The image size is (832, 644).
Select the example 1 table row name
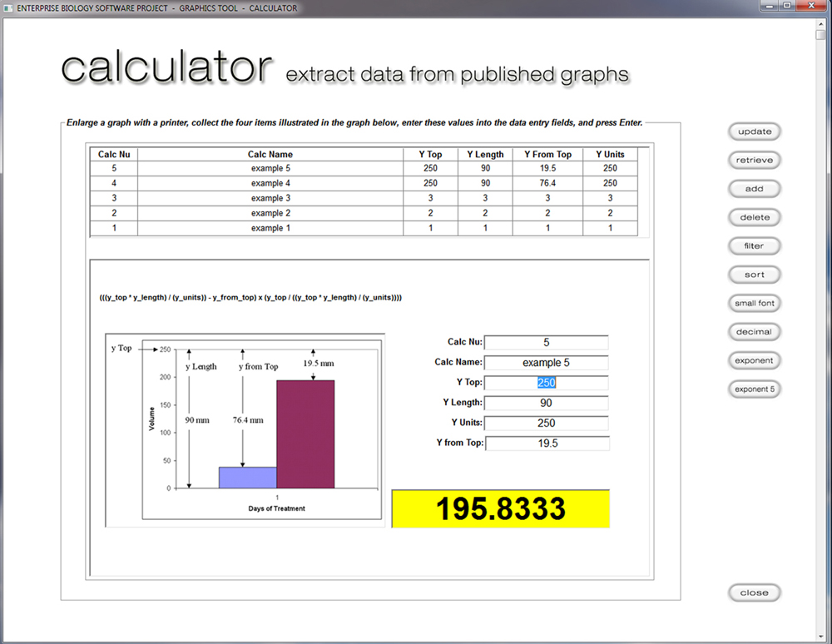pos(270,228)
